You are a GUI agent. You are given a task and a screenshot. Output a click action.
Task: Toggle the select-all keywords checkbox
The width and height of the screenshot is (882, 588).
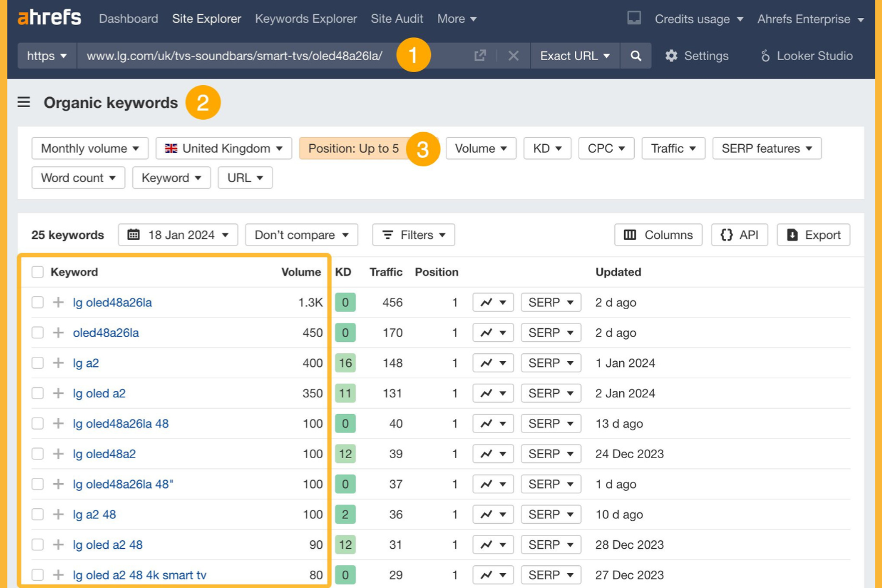tap(38, 272)
